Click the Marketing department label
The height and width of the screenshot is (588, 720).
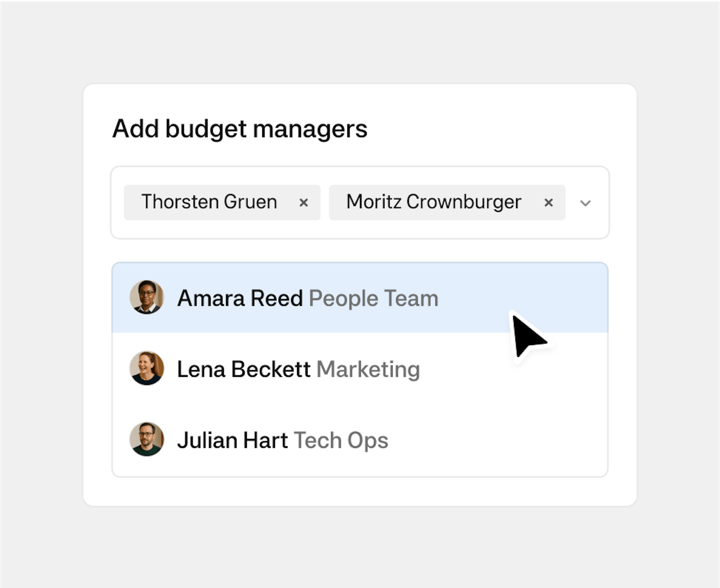click(368, 369)
